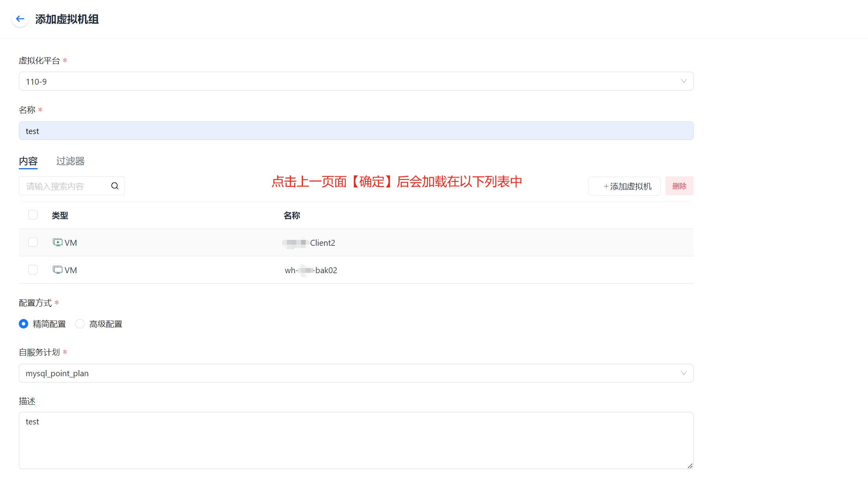Click the description textarea resize handle
The height and width of the screenshot is (495, 868).
tap(690, 466)
